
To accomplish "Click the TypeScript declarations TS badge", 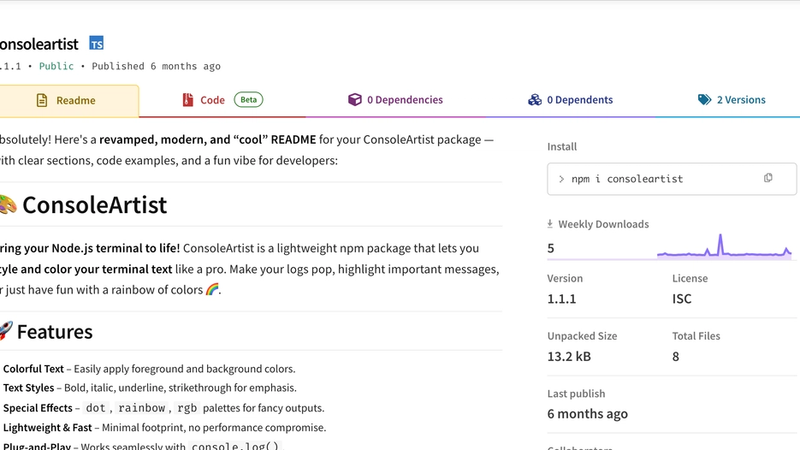I will coord(97,43).
